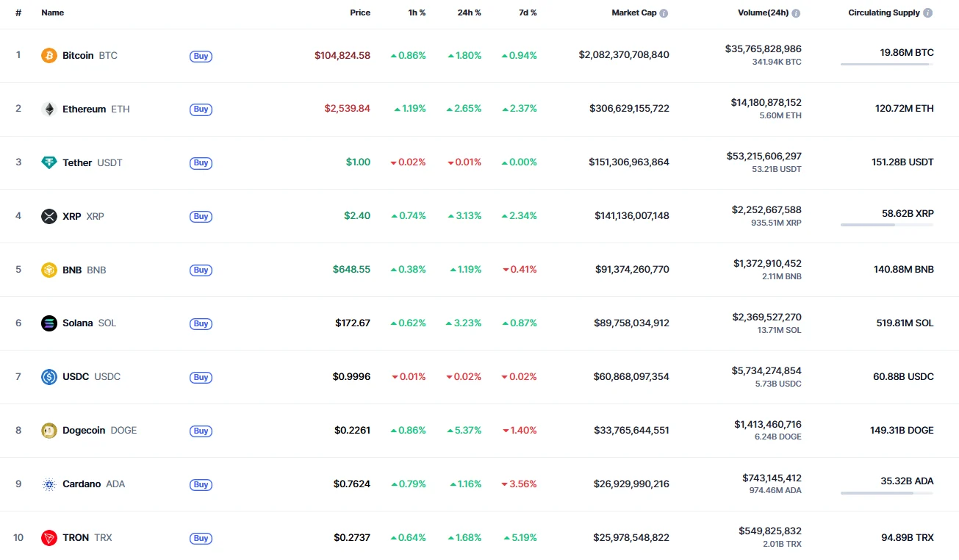The height and width of the screenshot is (560, 959).
Task: Click the Volume(24h) info icon
Action: tap(797, 13)
